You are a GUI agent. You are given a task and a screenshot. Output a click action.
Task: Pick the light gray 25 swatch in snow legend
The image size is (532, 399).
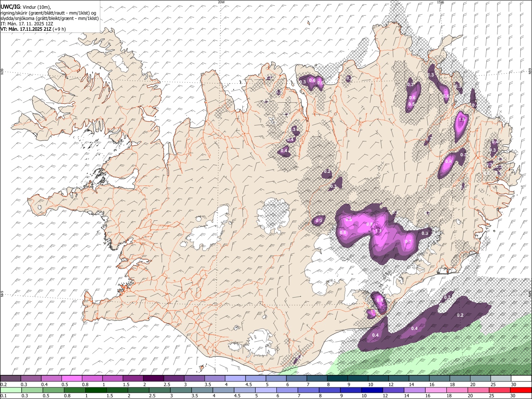click(x=501, y=379)
